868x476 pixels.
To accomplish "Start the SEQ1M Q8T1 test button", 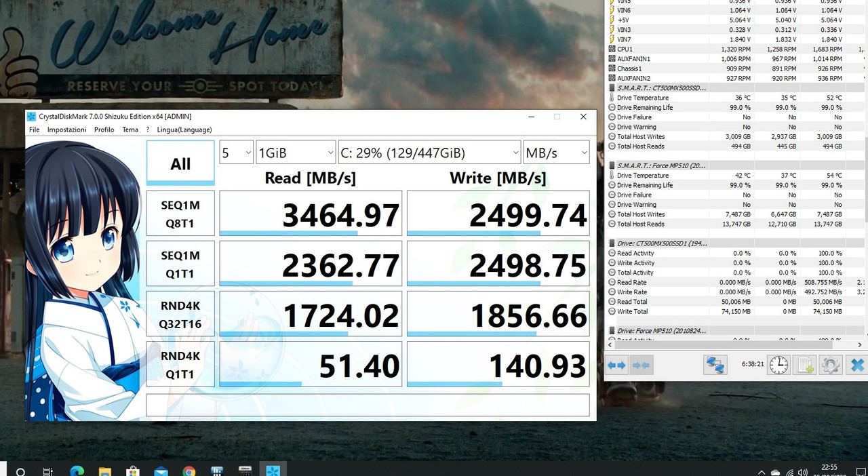I will pos(180,214).
